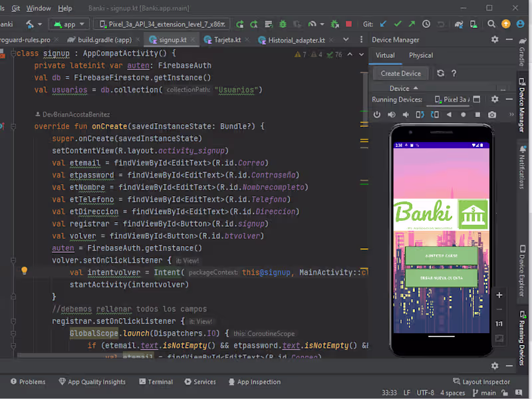Open editor tabs three-dot options menu

361,40
